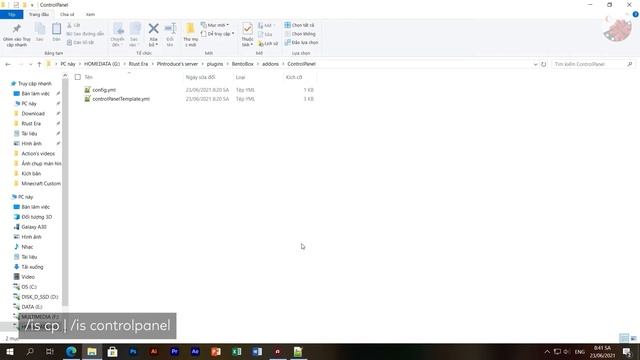Click Chọn không to deselect all

(300, 34)
